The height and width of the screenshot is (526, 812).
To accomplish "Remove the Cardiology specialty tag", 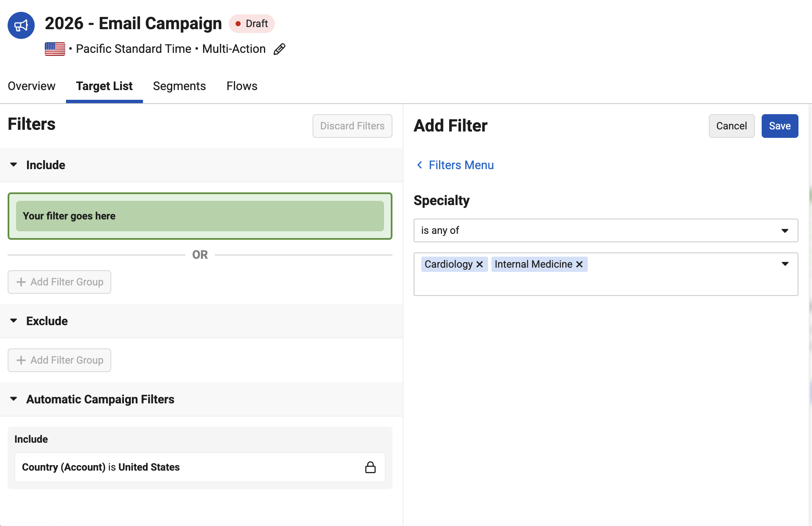I will (x=480, y=264).
